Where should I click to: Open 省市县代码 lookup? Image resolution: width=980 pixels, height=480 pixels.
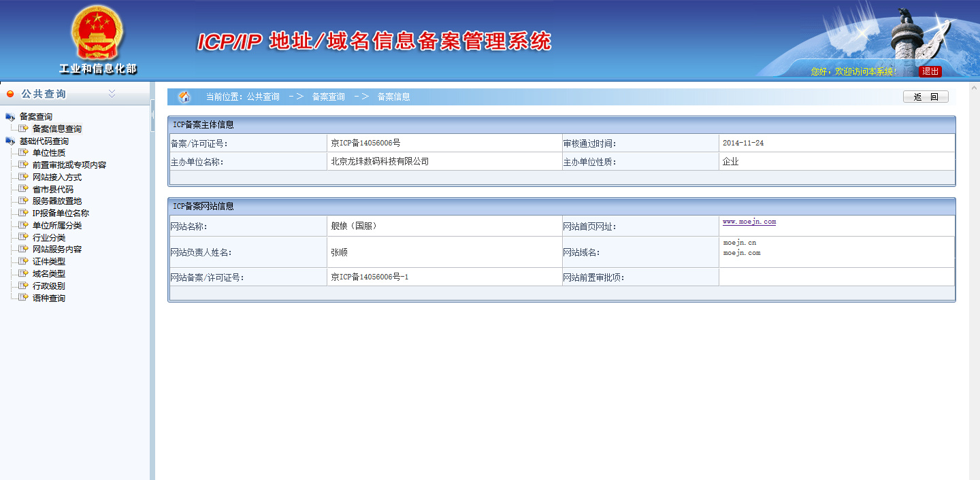(x=52, y=190)
